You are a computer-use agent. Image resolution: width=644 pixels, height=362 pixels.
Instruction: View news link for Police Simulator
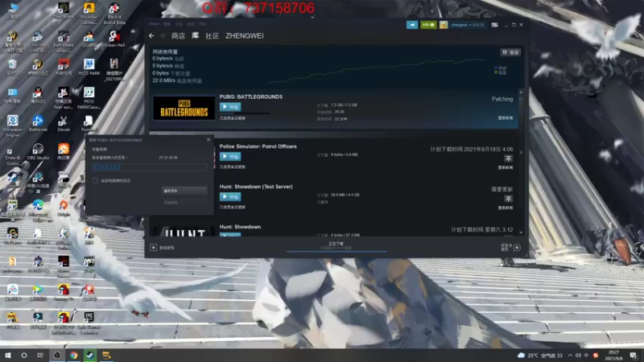[x=506, y=167]
